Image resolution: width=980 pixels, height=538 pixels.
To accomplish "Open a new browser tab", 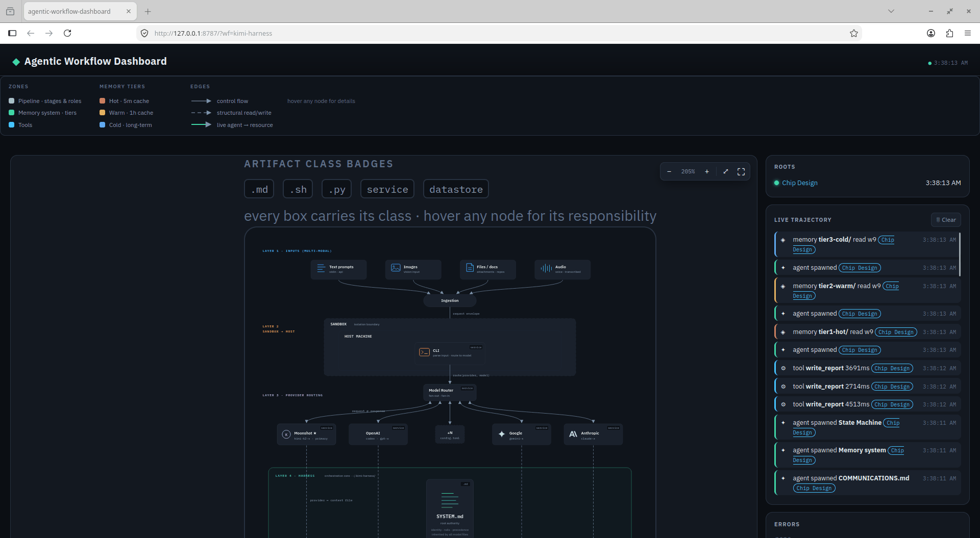I will 148,11.
